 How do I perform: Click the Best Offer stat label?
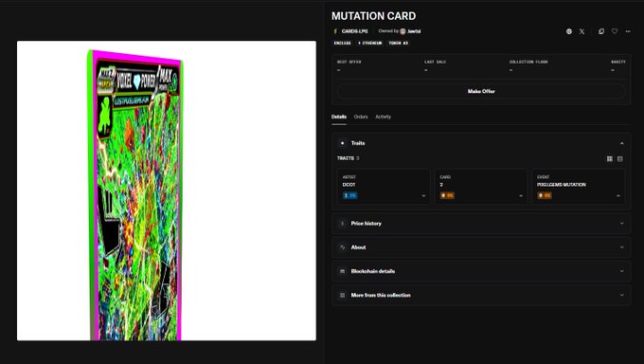coord(349,62)
